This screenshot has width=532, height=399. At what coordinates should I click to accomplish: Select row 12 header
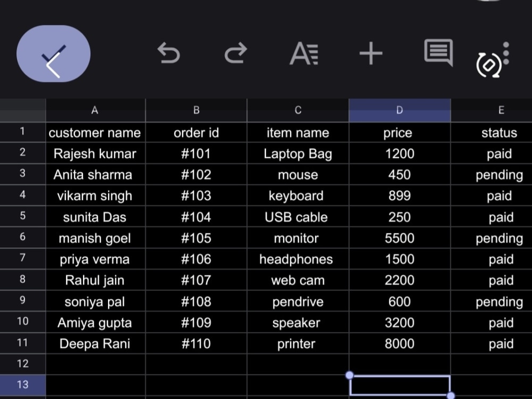click(23, 364)
